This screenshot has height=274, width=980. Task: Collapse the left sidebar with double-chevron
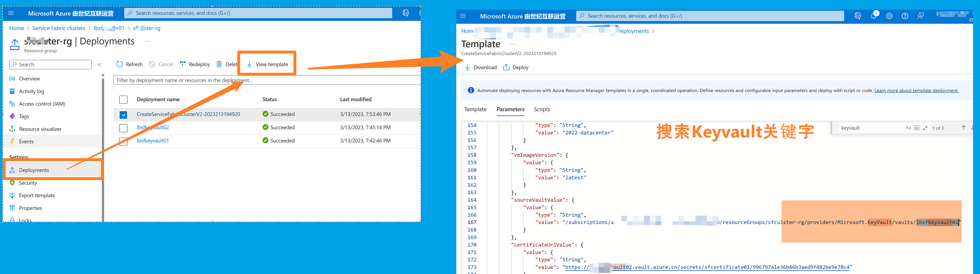coord(99,65)
